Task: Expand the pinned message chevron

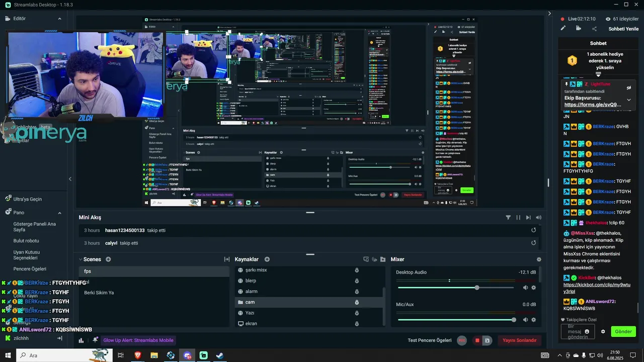Action: (x=629, y=100)
